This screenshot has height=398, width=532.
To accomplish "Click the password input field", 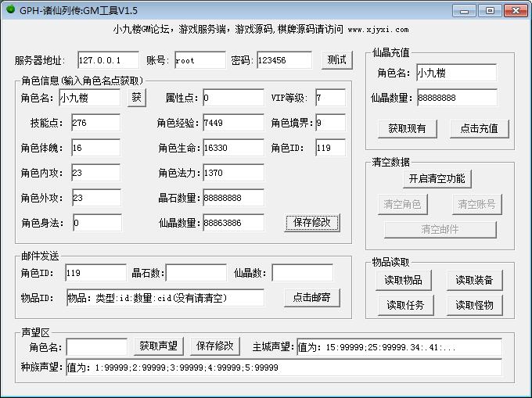I will coord(282,60).
